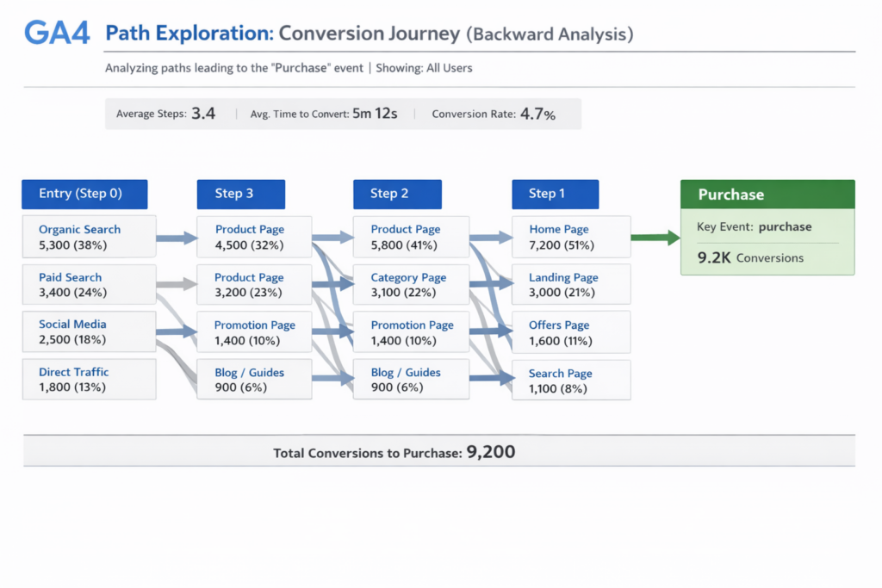Click the arrow connecting Organic Search to Product Page

pos(175,237)
